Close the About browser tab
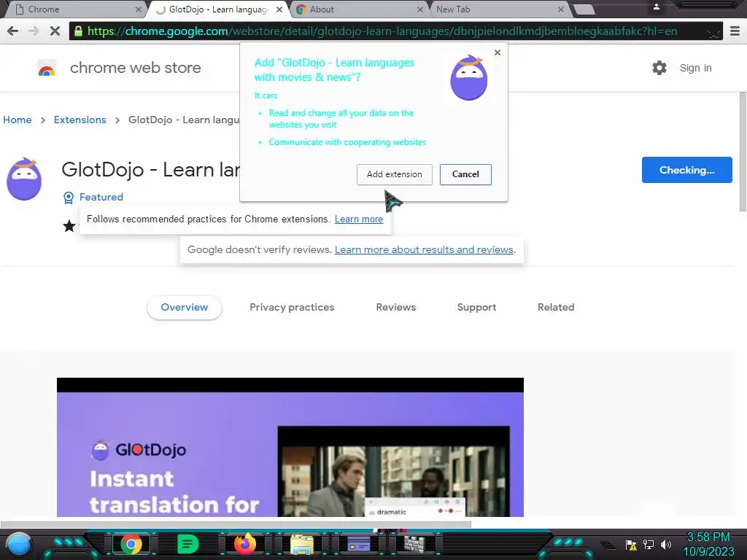747x560 pixels. pyautogui.click(x=419, y=9)
